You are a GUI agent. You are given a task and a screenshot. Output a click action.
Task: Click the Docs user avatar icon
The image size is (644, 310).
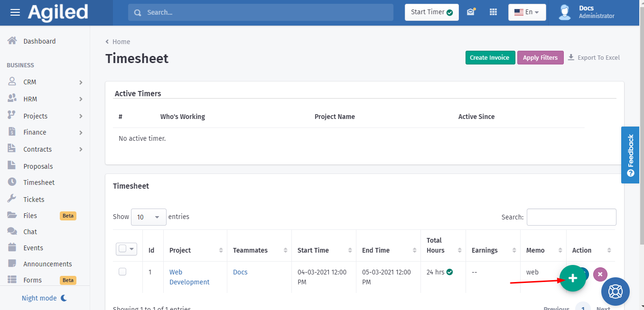click(x=564, y=12)
